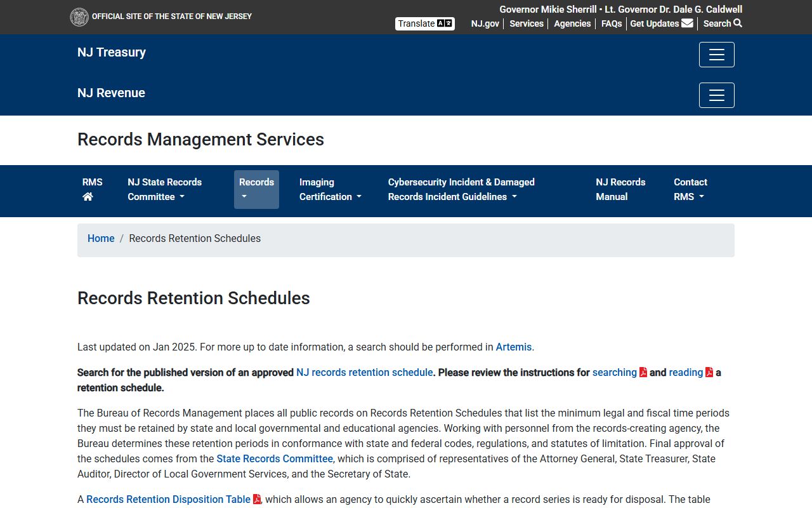
Task: Click the Search magnifier icon
Action: pos(738,23)
